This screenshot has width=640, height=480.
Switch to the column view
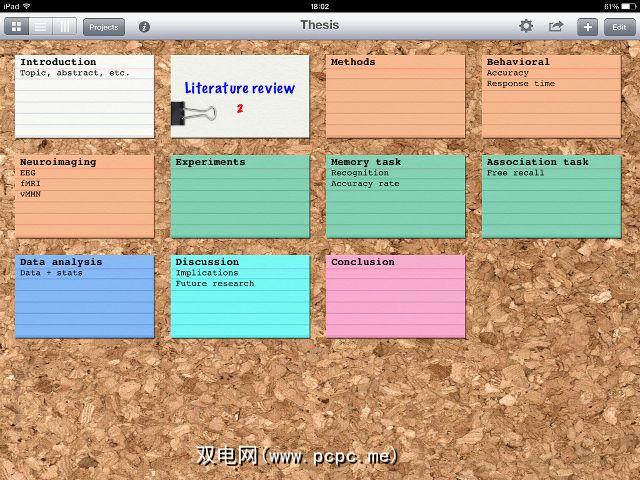pyautogui.click(x=64, y=27)
